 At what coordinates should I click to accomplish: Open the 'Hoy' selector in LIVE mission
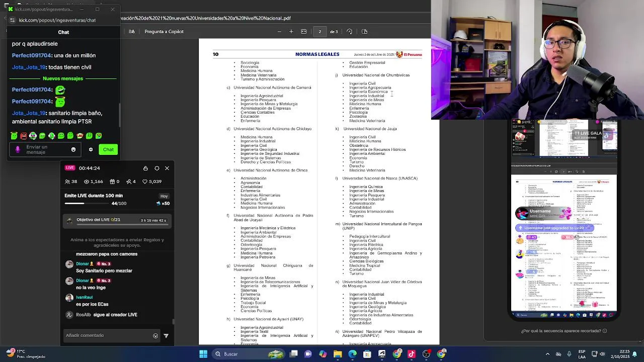(164, 196)
